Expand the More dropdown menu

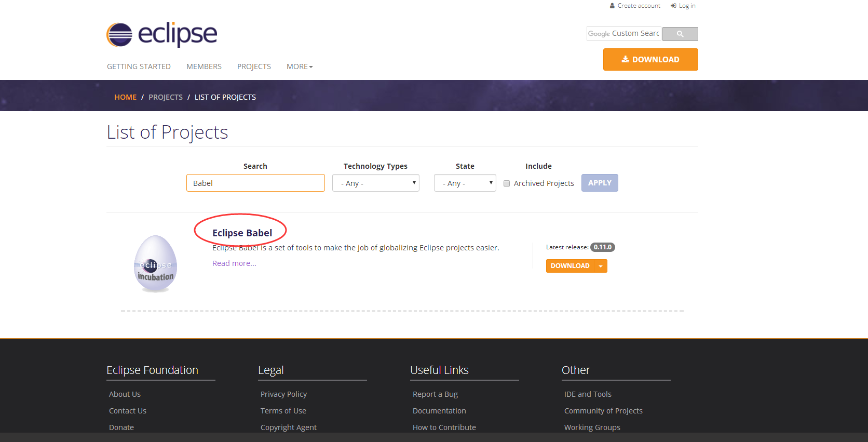300,66
